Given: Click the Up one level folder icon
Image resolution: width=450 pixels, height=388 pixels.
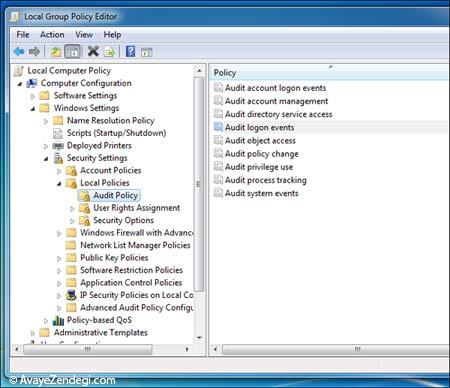Looking at the screenshot, I should click(56, 52).
